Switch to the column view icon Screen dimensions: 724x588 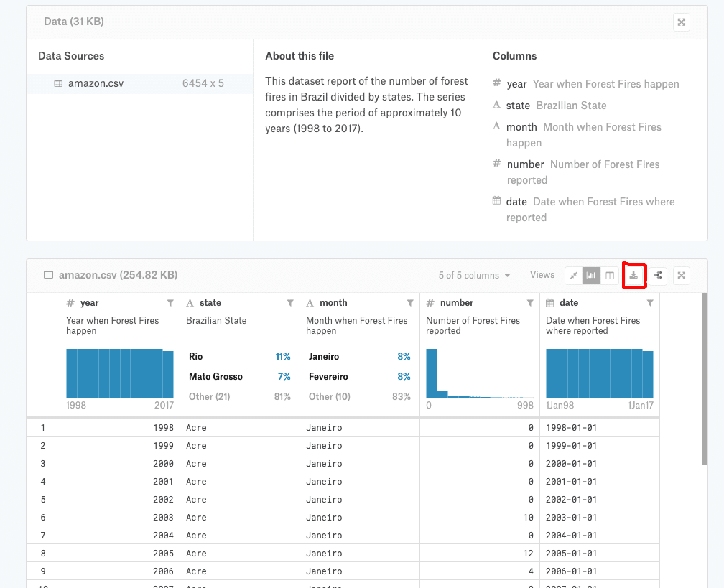point(610,276)
